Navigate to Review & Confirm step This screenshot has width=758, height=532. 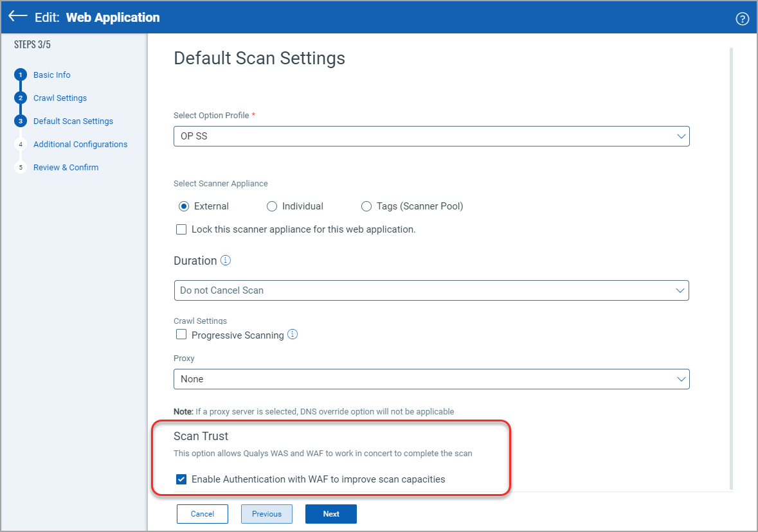pyautogui.click(x=66, y=167)
